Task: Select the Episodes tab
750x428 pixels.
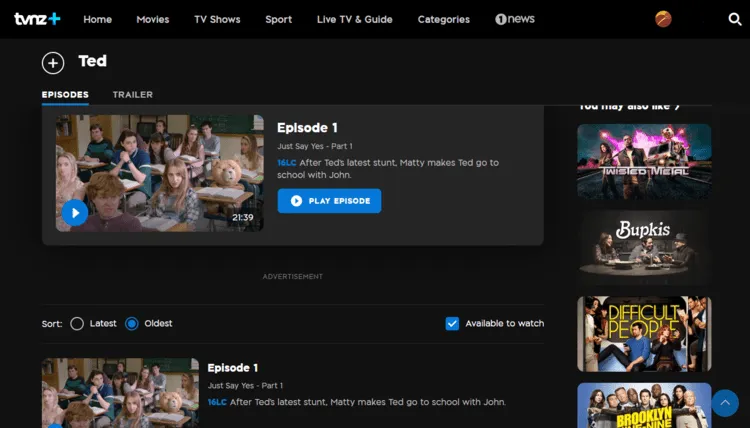Action: point(65,95)
